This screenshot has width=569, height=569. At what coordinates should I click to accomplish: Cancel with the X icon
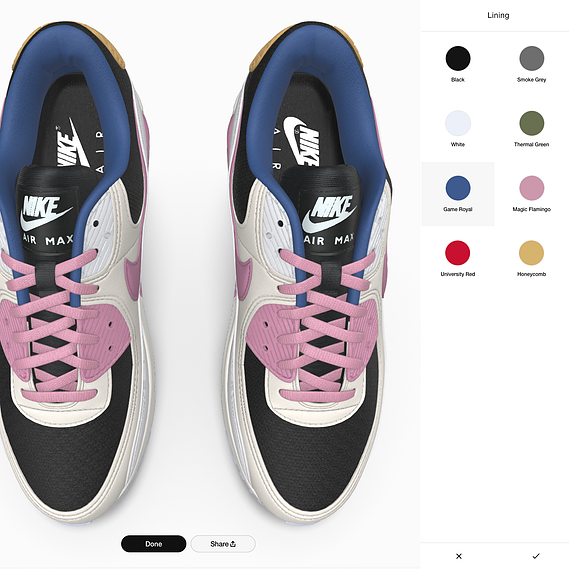click(459, 556)
